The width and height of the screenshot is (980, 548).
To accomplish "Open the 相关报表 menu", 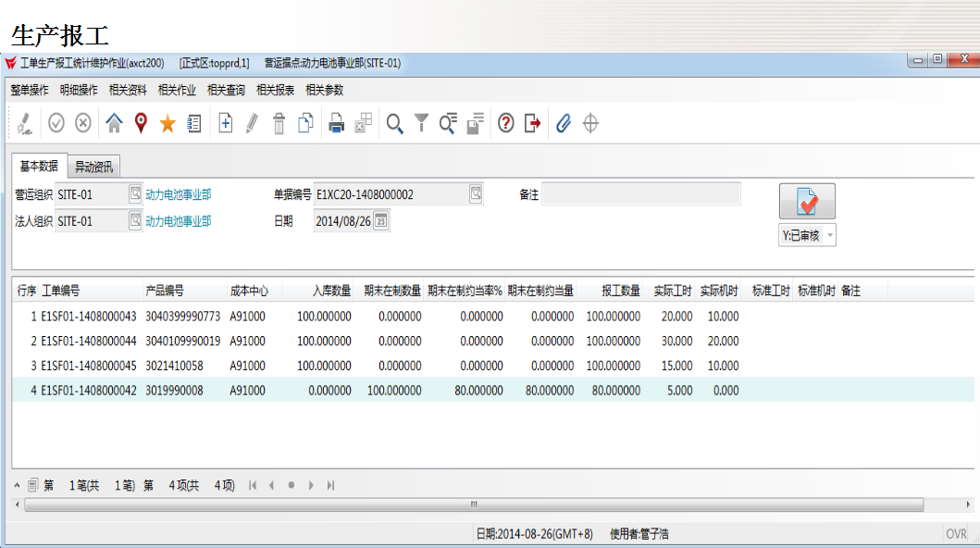I will point(275,90).
